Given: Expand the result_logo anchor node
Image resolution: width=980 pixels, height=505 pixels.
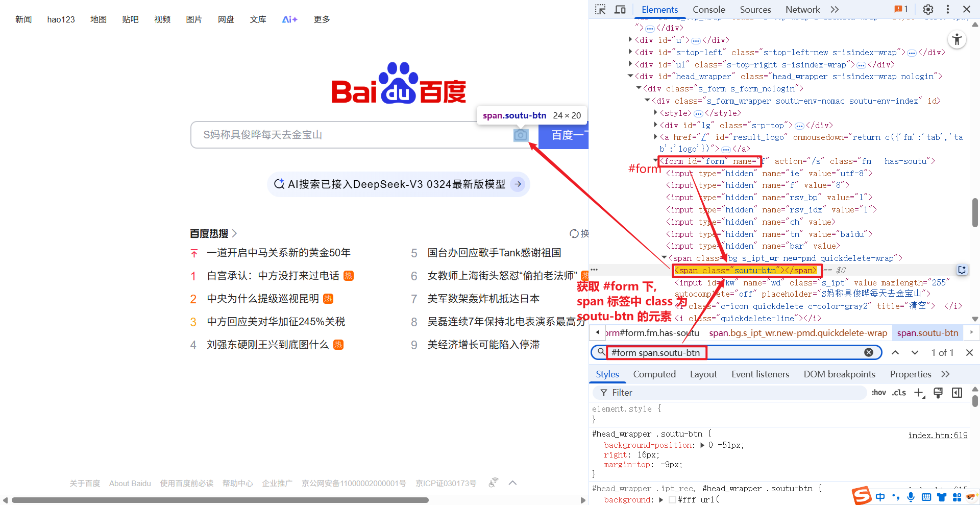Looking at the screenshot, I should point(656,136).
